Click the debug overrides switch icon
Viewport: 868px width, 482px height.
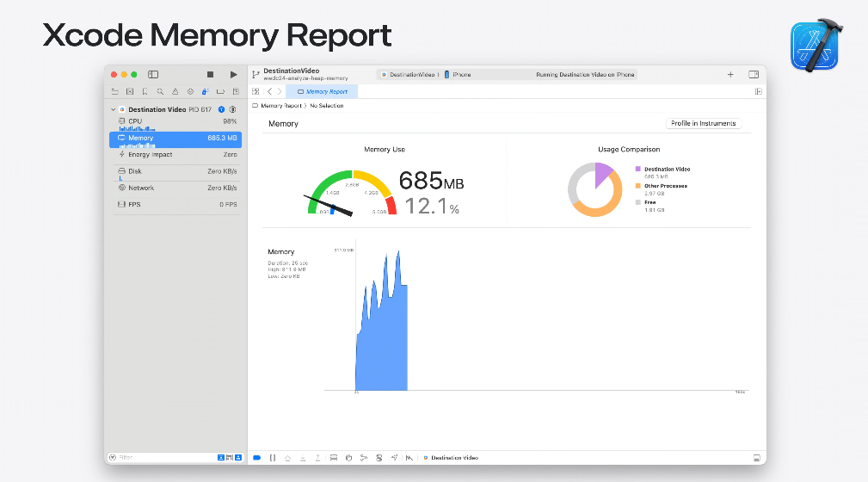(379, 458)
